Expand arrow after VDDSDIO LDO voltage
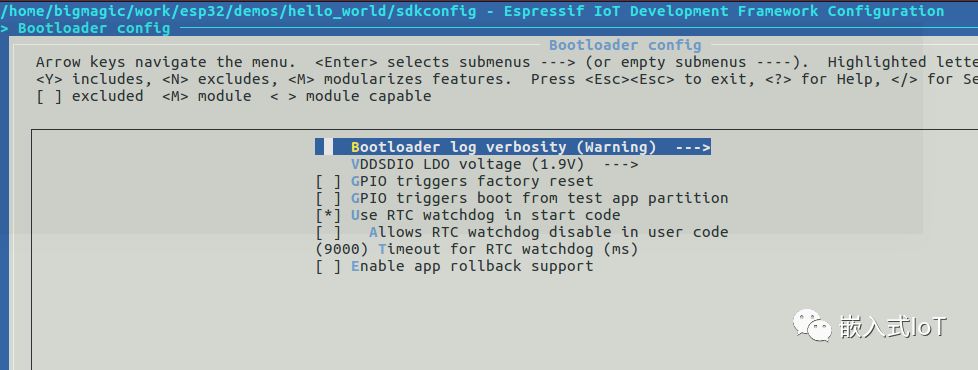Image resolution: width=978 pixels, height=370 pixels. tap(621, 164)
